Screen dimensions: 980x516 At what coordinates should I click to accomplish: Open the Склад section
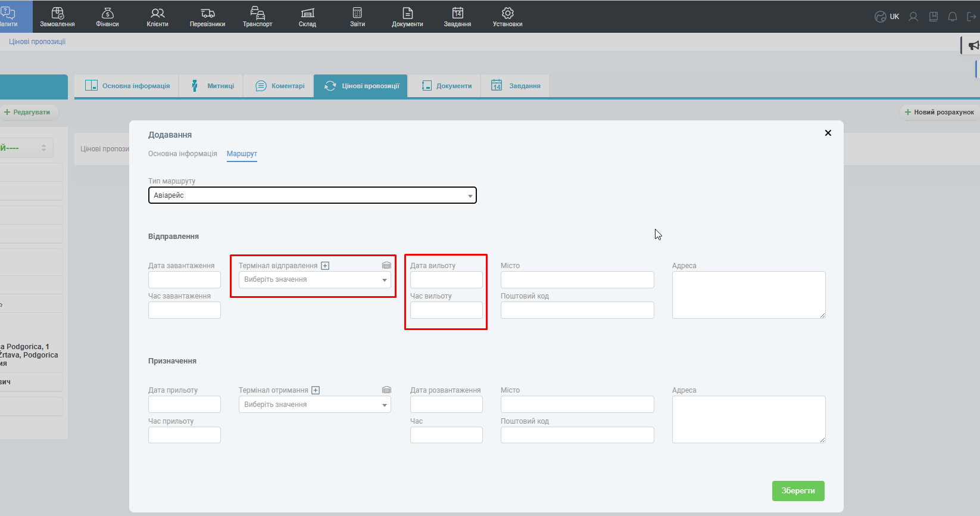tap(307, 17)
